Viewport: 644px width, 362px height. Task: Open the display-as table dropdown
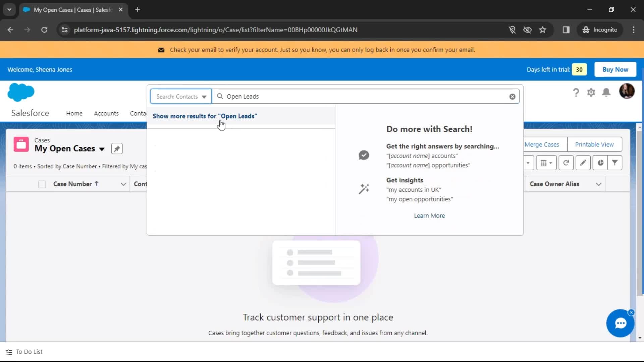click(x=546, y=163)
